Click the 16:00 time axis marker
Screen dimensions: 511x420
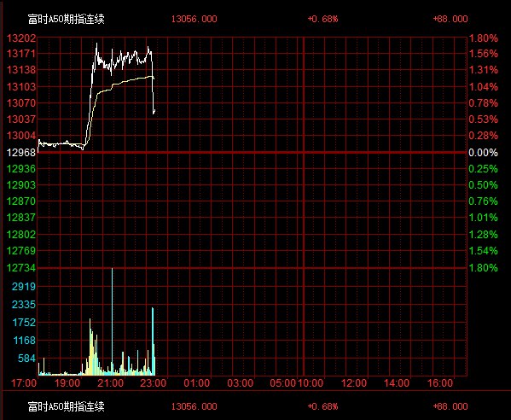[440, 382]
